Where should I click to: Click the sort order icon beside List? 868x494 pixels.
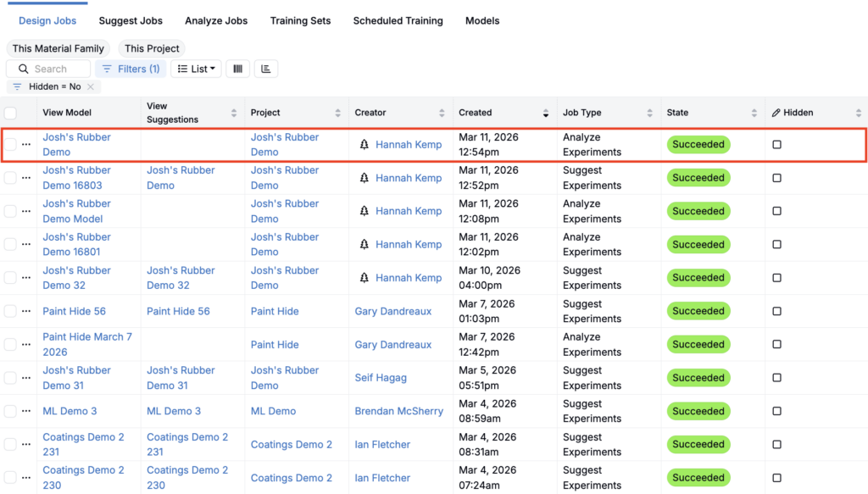click(265, 69)
